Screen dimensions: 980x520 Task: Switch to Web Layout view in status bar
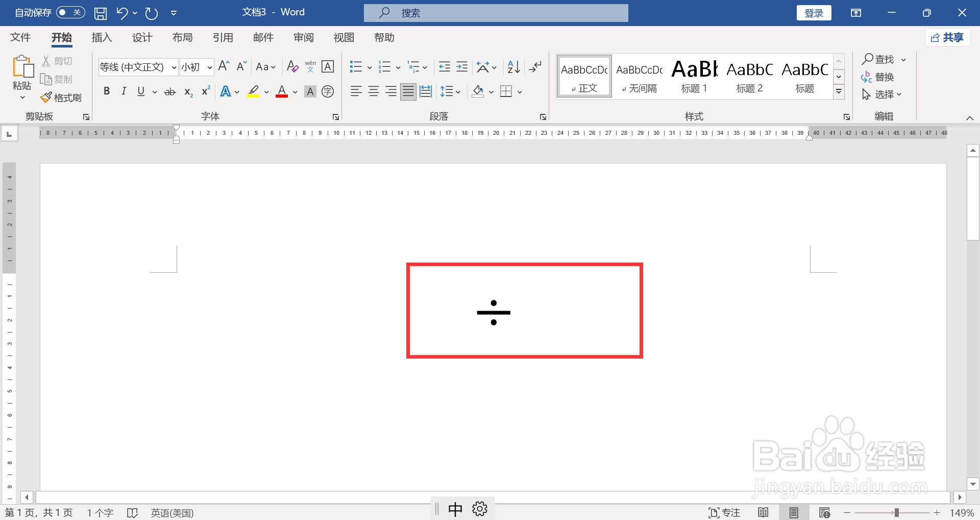(824, 512)
